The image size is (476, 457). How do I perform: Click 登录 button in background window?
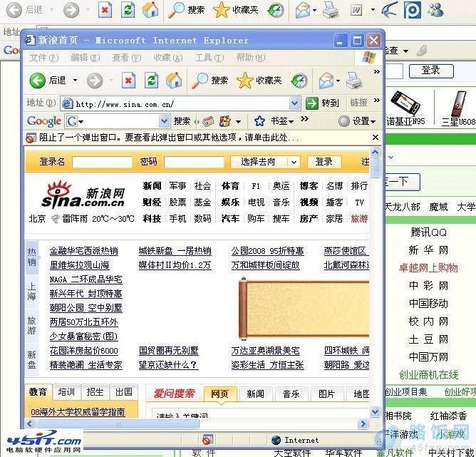[431, 71]
